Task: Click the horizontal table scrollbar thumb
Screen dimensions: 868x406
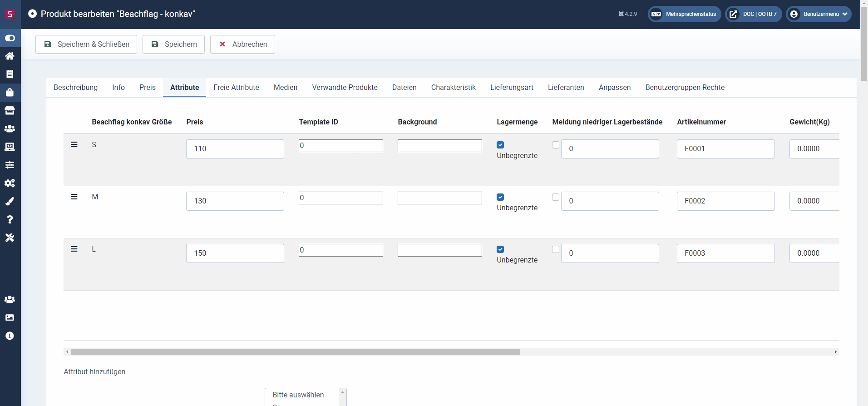Action: tap(296, 352)
